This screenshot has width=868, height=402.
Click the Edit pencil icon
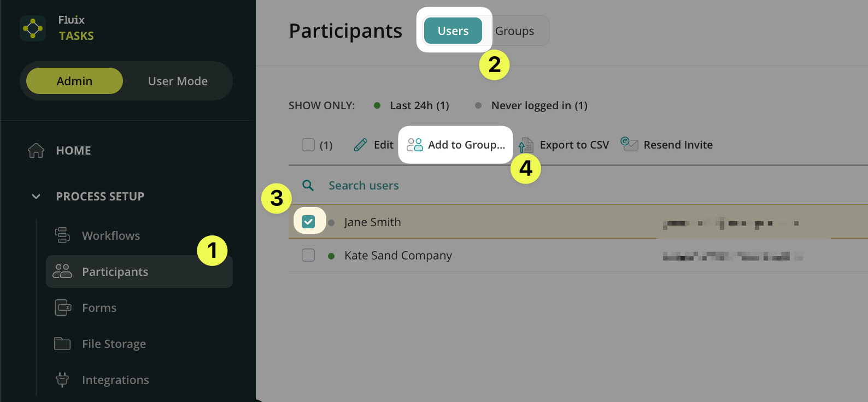click(x=361, y=145)
